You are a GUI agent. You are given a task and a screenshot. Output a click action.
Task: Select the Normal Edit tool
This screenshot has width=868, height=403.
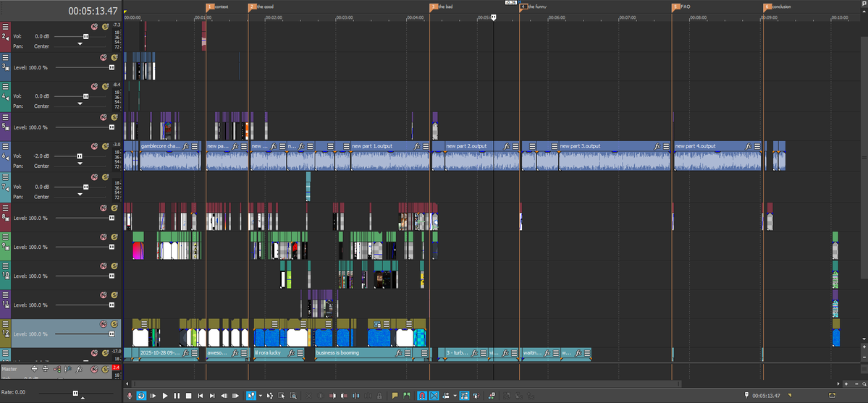[x=250, y=396]
